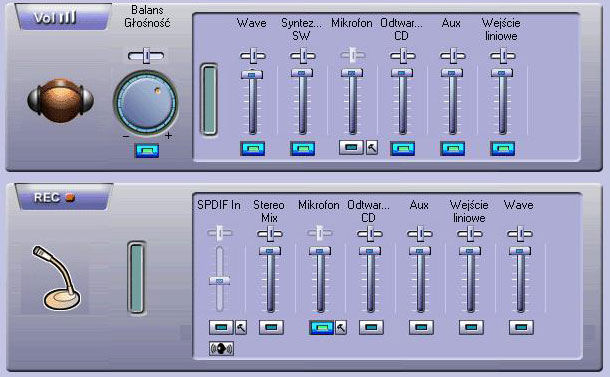Click Stereo Mix recording fader handle
This screenshot has height=377, width=610.
coord(270,251)
